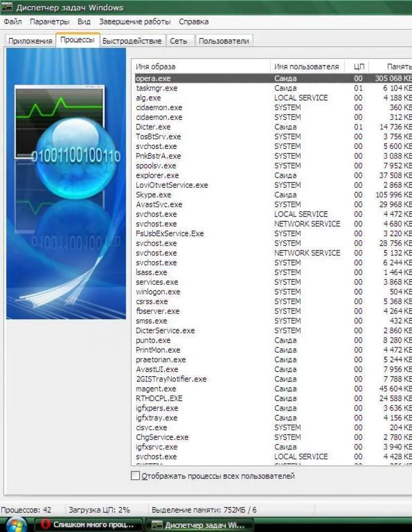Click the Opera taskbar button

coord(88,525)
